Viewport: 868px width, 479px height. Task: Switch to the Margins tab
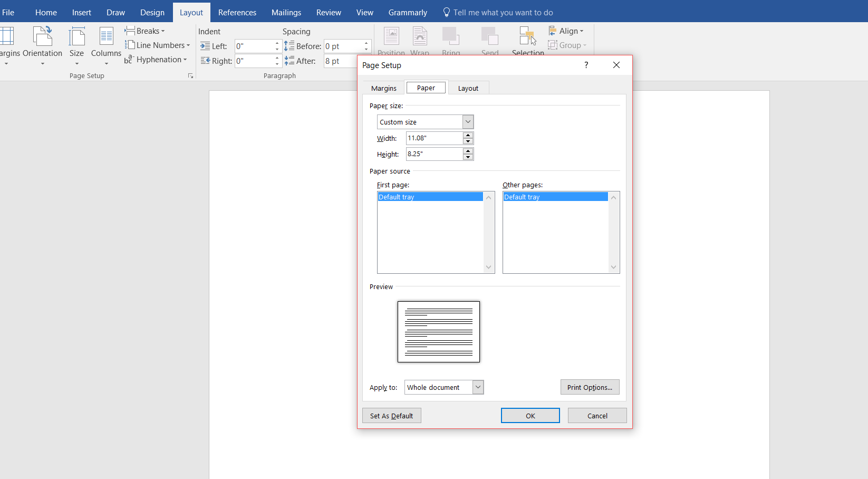point(383,88)
